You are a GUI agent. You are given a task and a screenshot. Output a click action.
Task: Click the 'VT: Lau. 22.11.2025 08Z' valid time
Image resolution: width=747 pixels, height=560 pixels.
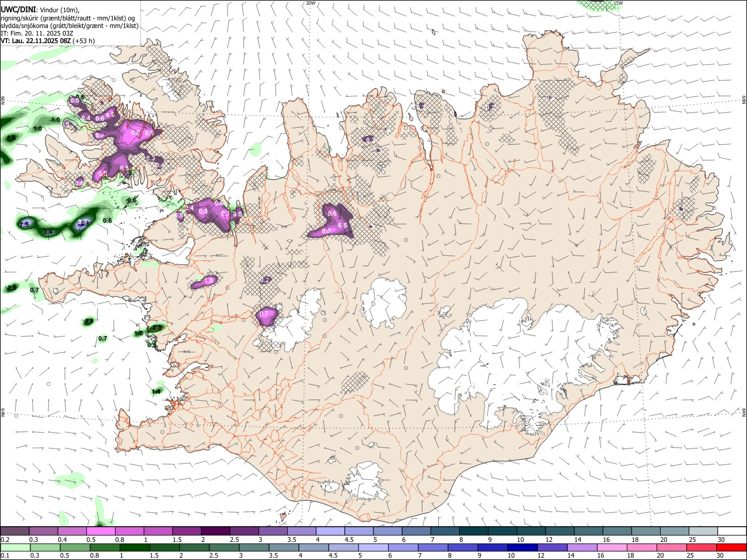click(36, 41)
